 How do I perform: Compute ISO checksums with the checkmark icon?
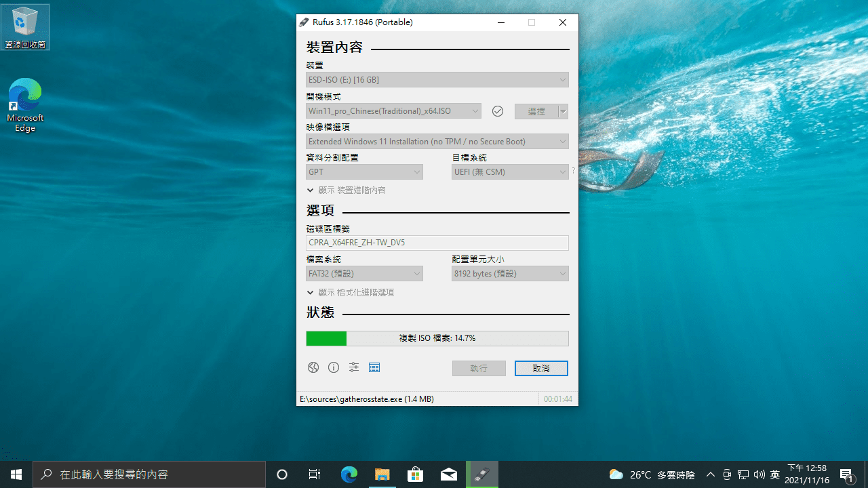point(497,110)
